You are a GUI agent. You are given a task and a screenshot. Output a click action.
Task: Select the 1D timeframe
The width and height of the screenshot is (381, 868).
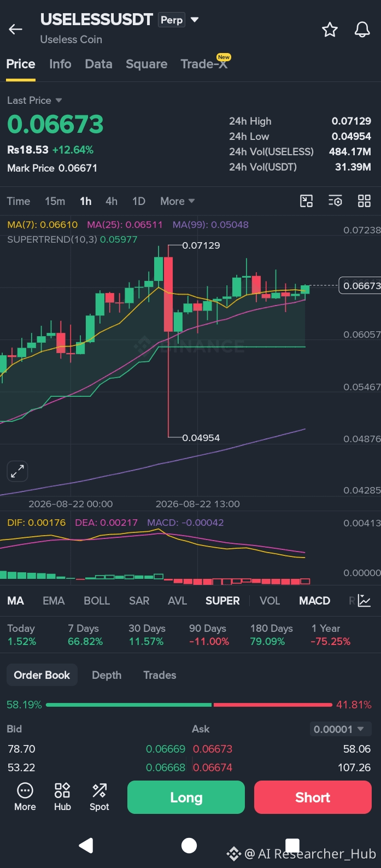[139, 201]
